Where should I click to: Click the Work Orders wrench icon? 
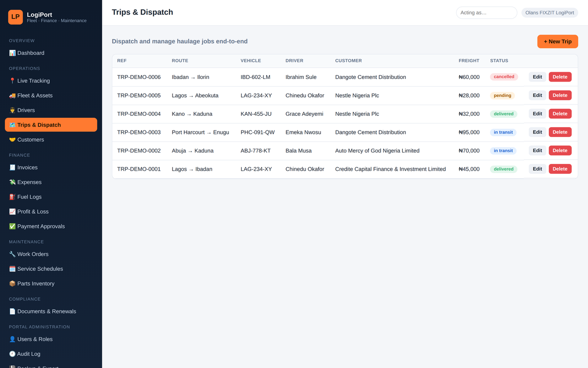pos(12,254)
